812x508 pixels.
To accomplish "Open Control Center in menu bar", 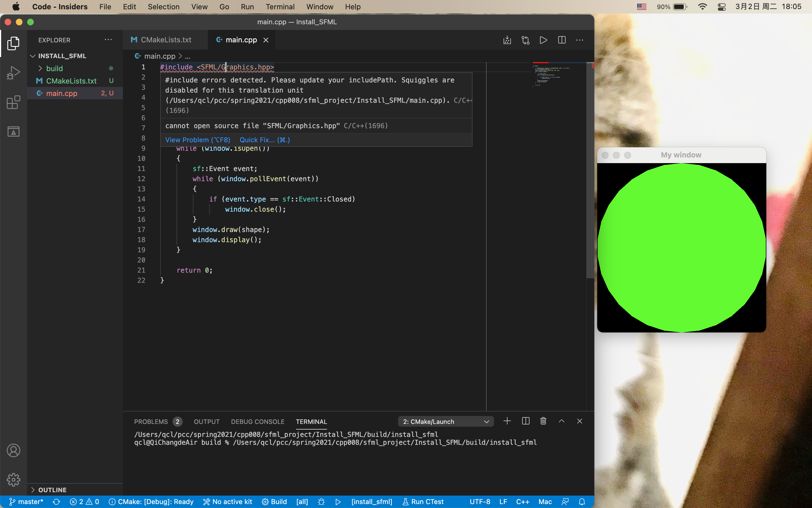I will pos(721,7).
